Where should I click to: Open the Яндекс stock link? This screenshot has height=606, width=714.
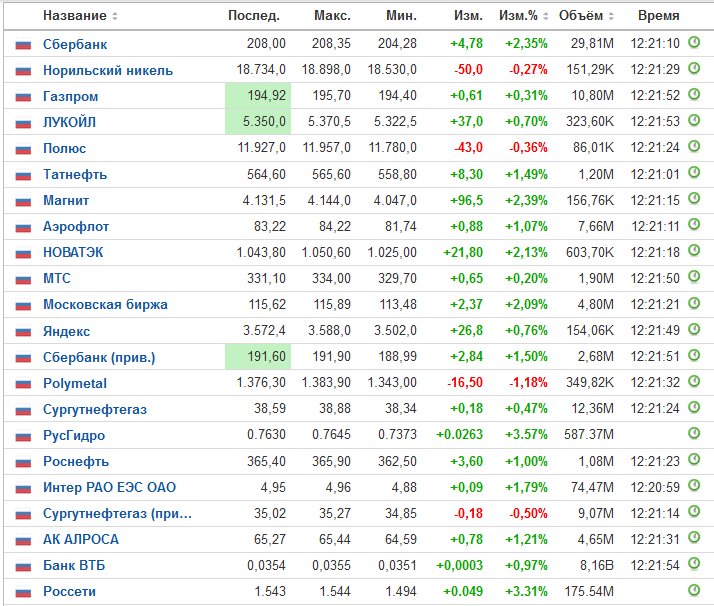pyautogui.click(x=66, y=331)
